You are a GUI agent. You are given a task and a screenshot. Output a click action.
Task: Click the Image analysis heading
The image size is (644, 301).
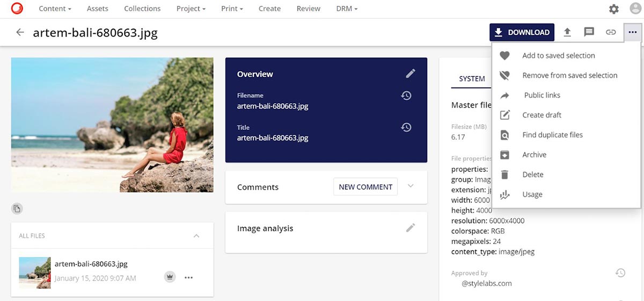click(265, 228)
